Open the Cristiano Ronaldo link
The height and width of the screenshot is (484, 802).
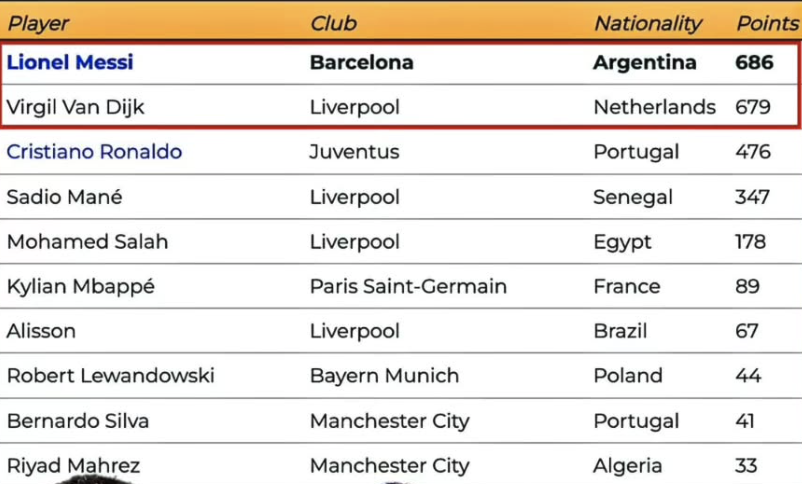94,152
